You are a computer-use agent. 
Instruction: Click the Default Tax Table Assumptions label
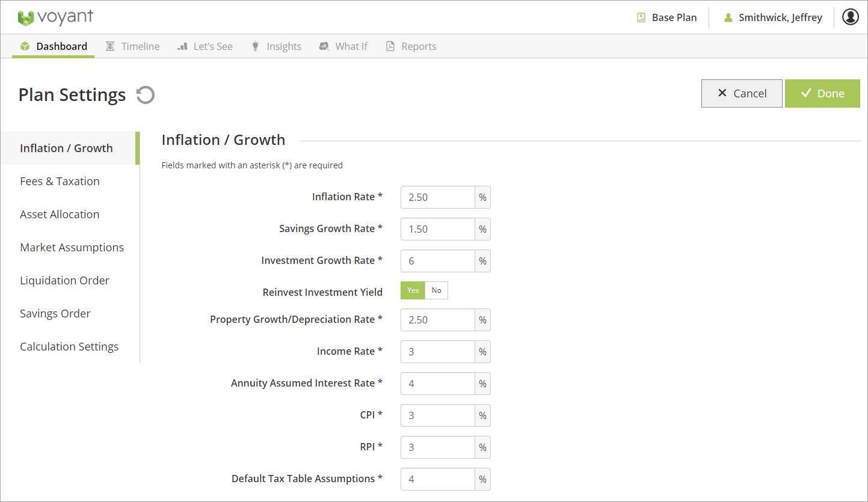pos(307,479)
